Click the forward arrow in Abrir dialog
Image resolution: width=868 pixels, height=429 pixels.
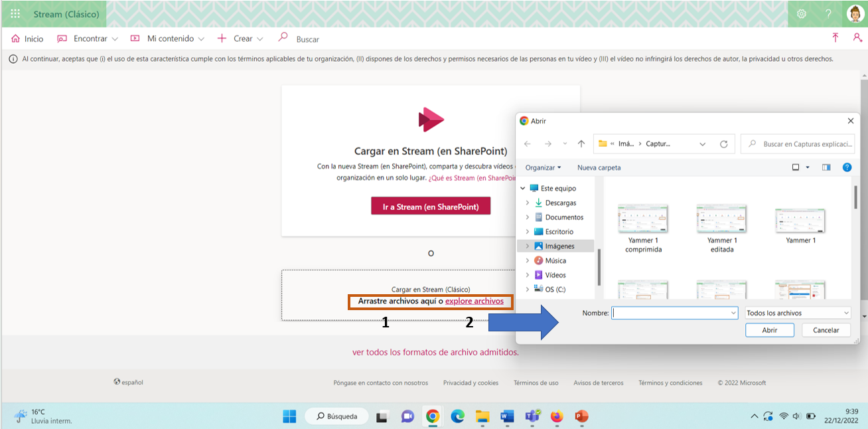[x=548, y=143]
